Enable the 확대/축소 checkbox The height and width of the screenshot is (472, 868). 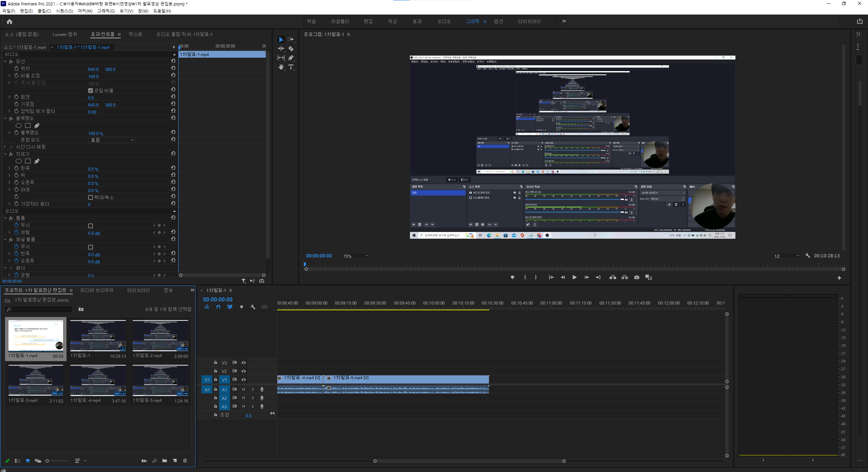click(x=91, y=197)
